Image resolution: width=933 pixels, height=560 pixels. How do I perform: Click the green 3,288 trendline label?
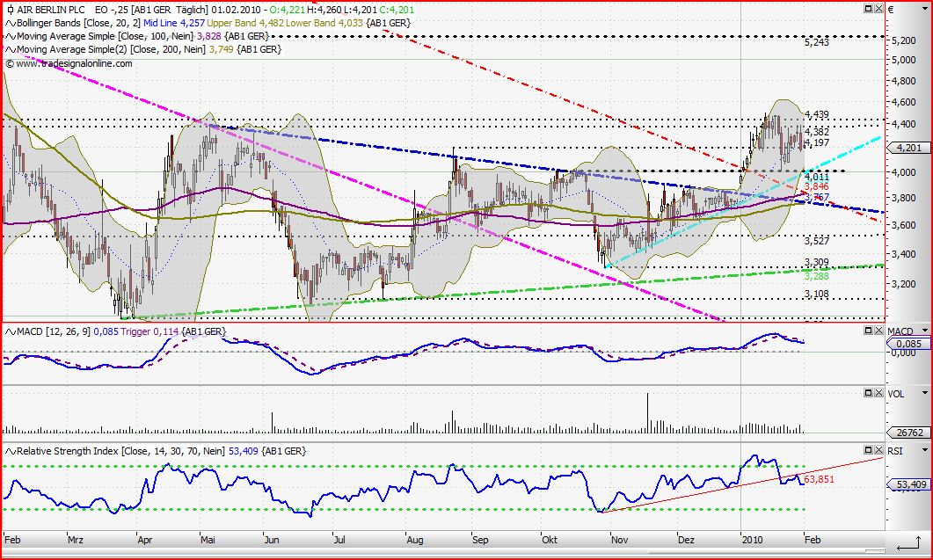coord(816,276)
